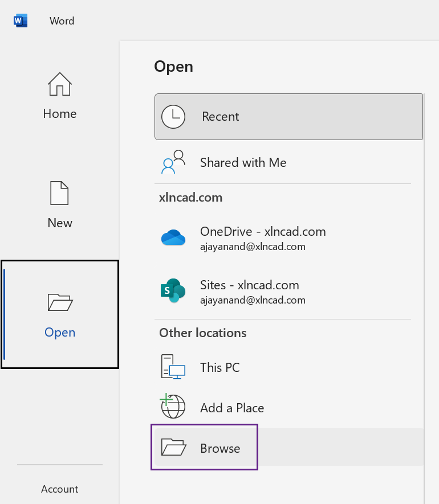This screenshot has height=504, width=439.
Task: Choose Recent documents location
Action: [x=288, y=117]
